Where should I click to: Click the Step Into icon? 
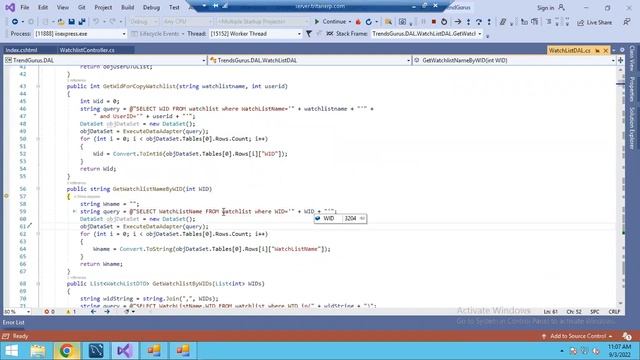(468, 22)
